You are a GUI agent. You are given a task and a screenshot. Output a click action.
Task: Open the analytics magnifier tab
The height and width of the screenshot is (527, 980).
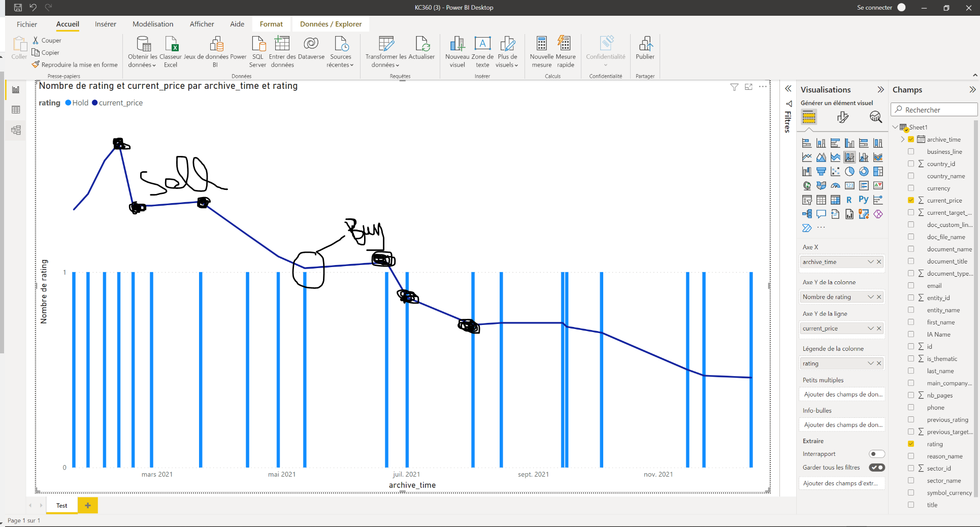coord(875,117)
